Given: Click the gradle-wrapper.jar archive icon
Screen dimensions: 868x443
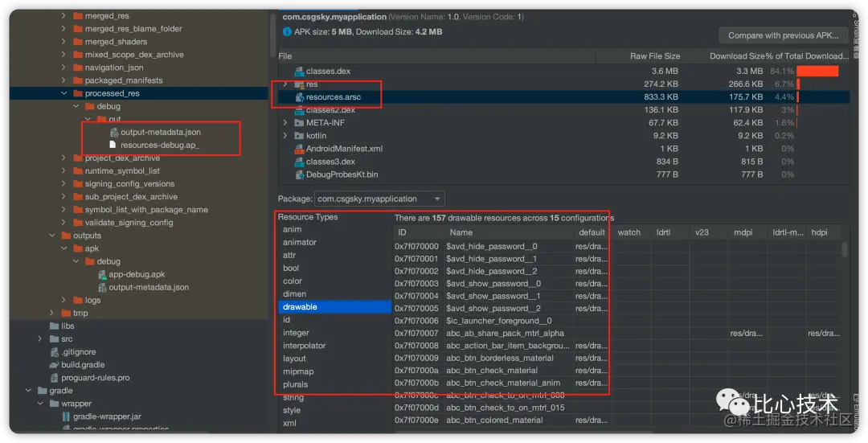Looking at the screenshot, I should tap(67, 416).
